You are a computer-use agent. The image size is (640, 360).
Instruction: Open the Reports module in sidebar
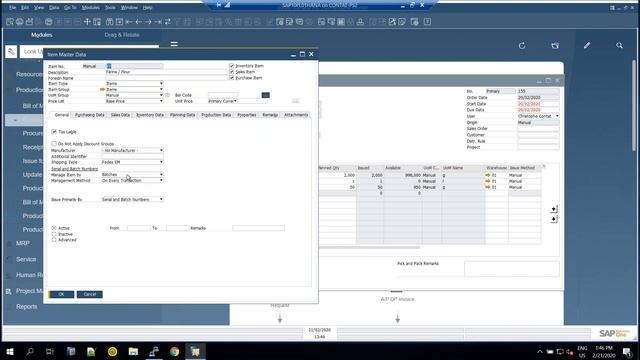(x=27, y=307)
